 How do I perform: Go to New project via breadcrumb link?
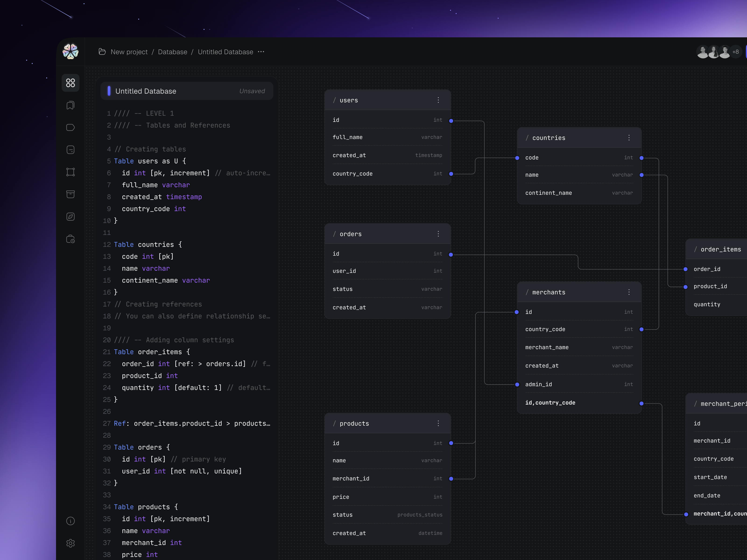click(129, 52)
